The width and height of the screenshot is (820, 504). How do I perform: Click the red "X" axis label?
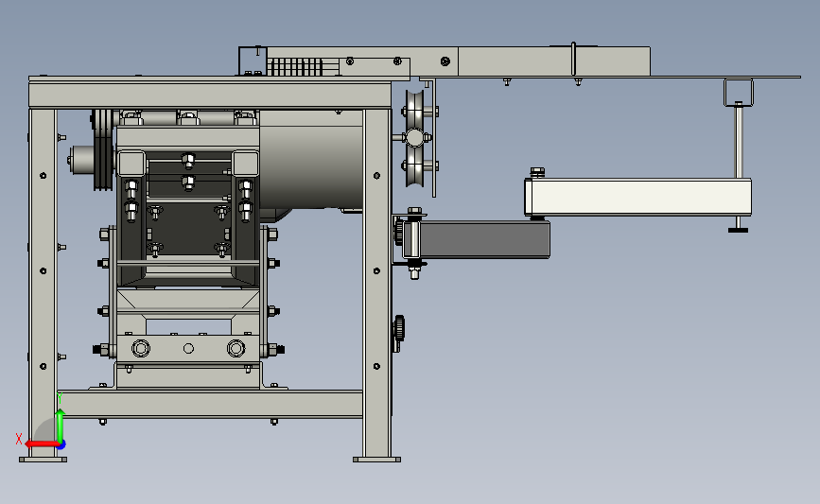(19, 439)
